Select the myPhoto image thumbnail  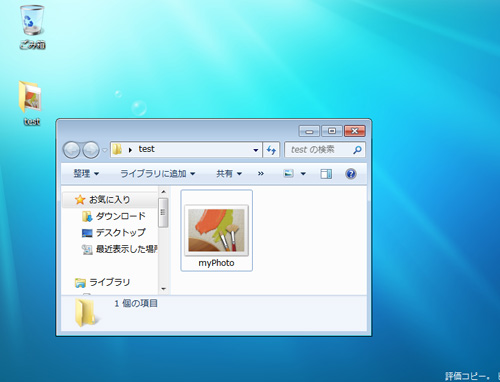pyautogui.click(x=217, y=230)
